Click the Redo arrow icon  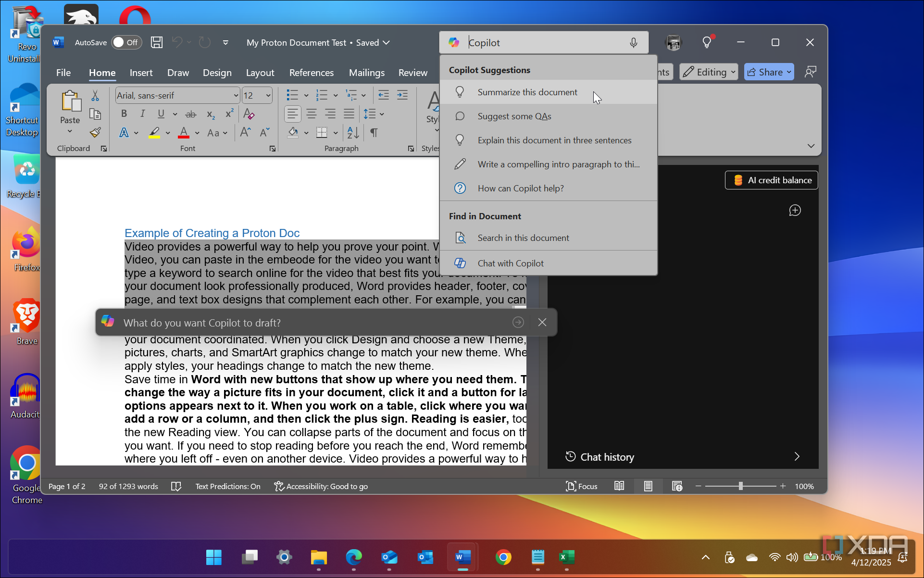coord(205,42)
